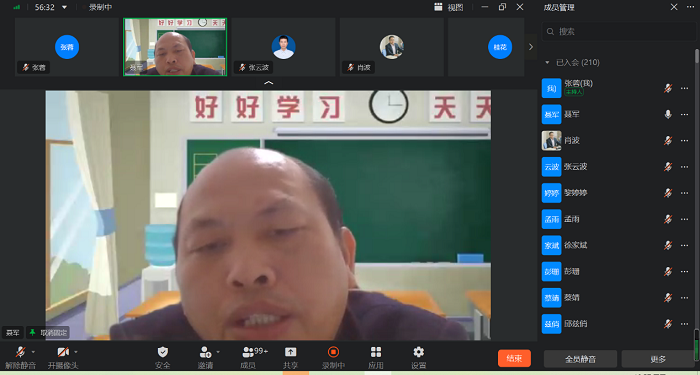
Task: Click more options next to 肖波
Action: 684,141
